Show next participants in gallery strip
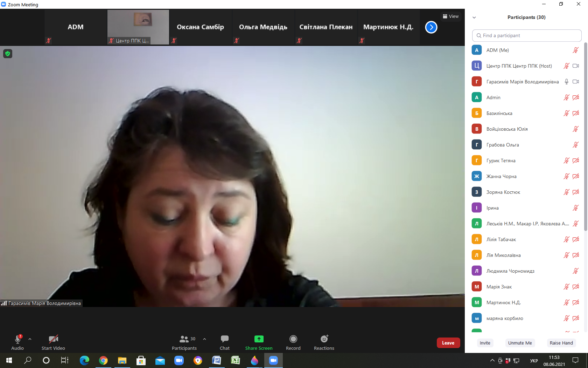Image resolution: width=588 pixels, height=368 pixels. tap(431, 27)
